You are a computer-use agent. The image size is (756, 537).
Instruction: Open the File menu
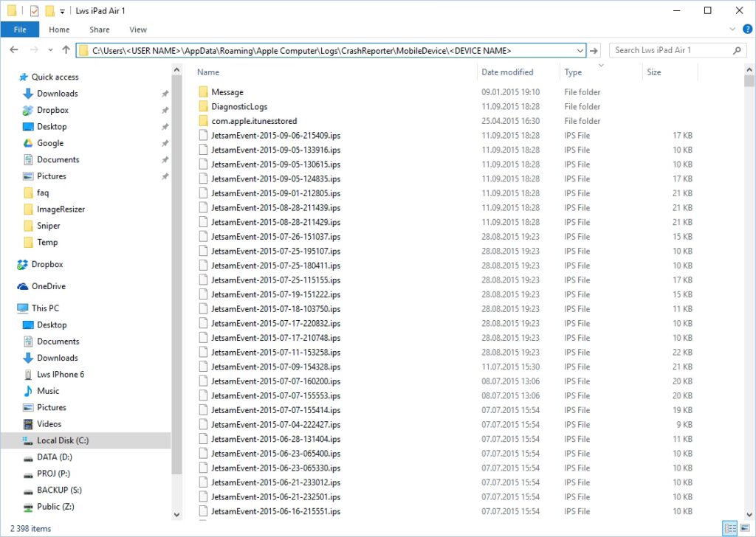point(20,30)
